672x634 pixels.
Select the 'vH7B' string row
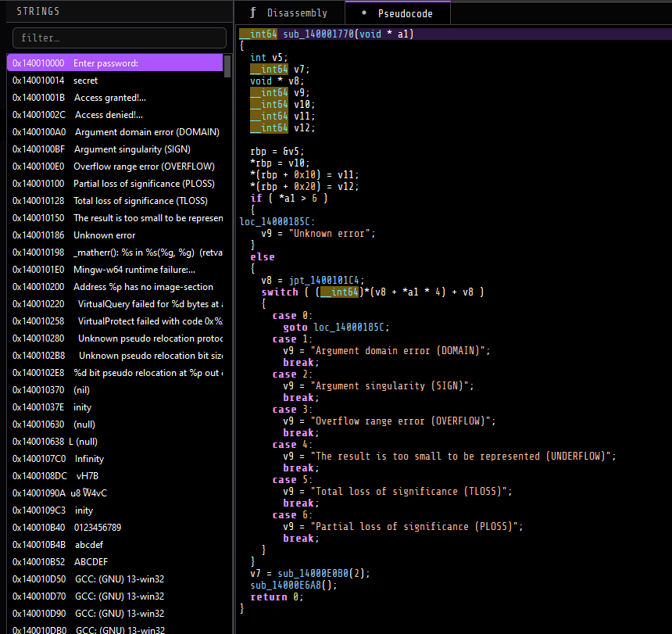[115, 475]
